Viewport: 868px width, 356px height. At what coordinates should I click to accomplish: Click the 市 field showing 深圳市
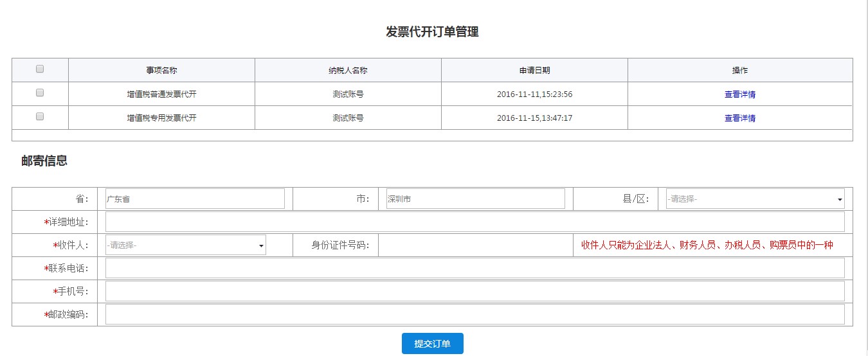[x=475, y=199]
